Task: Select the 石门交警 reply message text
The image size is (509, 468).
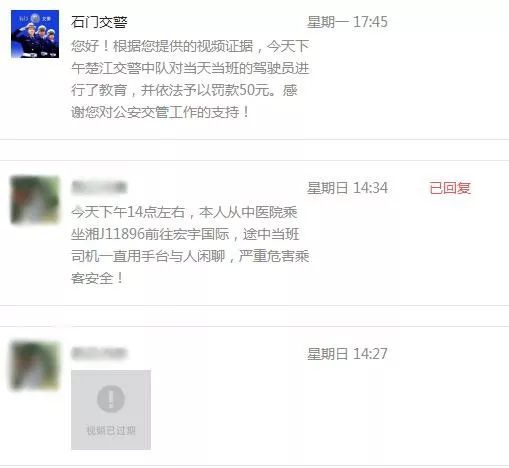Action: coord(190,79)
